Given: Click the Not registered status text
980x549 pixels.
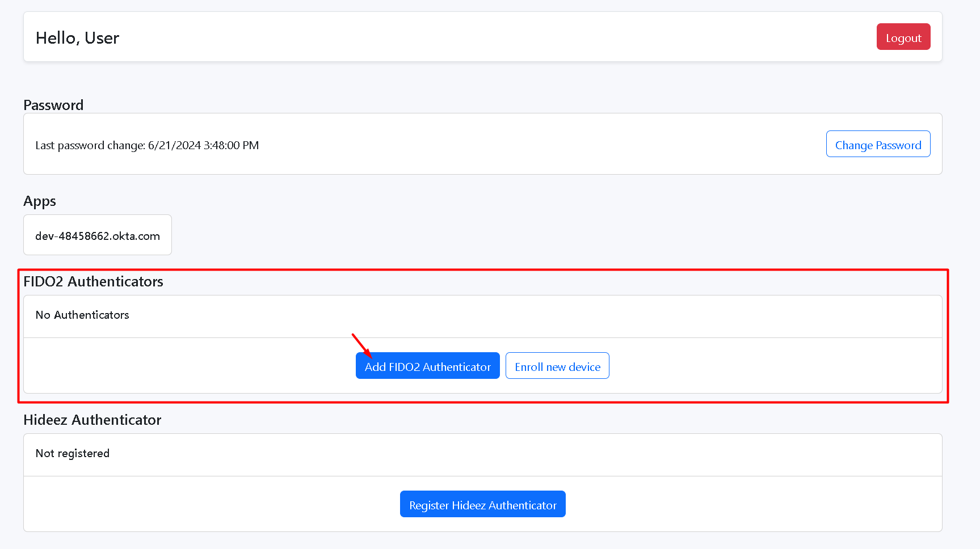Looking at the screenshot, I should click(x=73, y=453).
